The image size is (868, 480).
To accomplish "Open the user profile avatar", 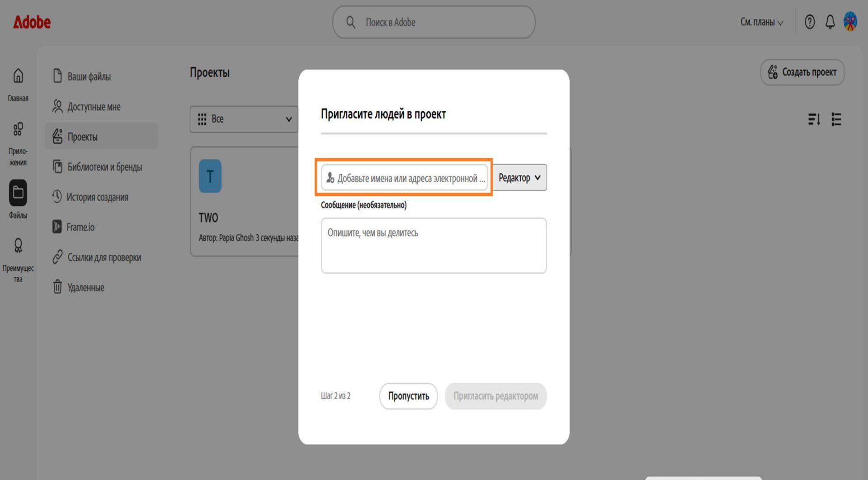I will pyautogui.click(x=850, y=22).
